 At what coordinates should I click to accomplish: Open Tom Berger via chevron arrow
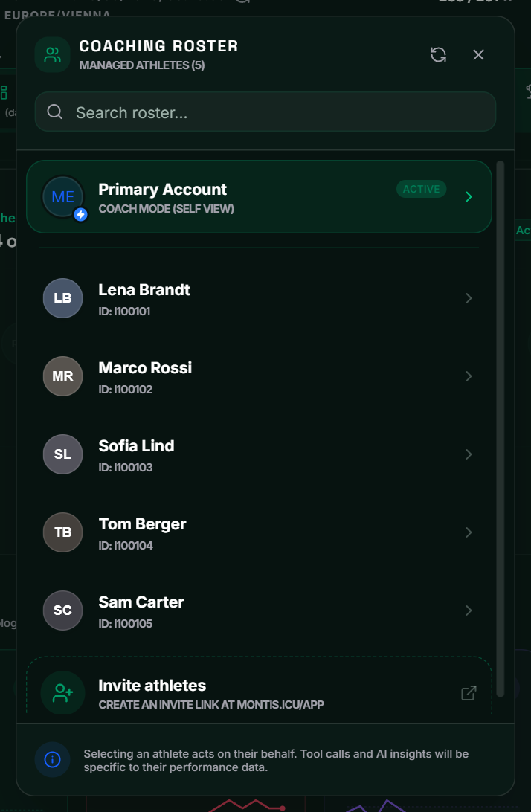[469, 532]
